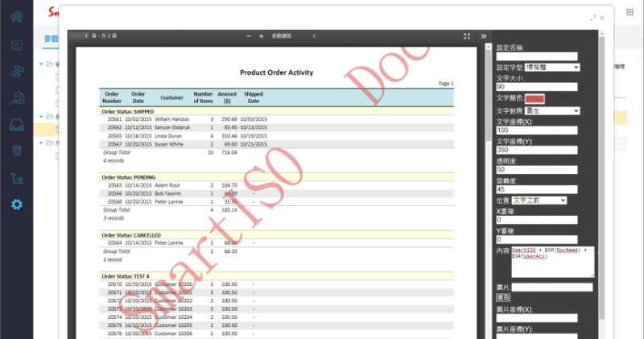The image size is (644, 339).
Task: Click the 'Page 1' label
Action: click(x=446, y=84)
